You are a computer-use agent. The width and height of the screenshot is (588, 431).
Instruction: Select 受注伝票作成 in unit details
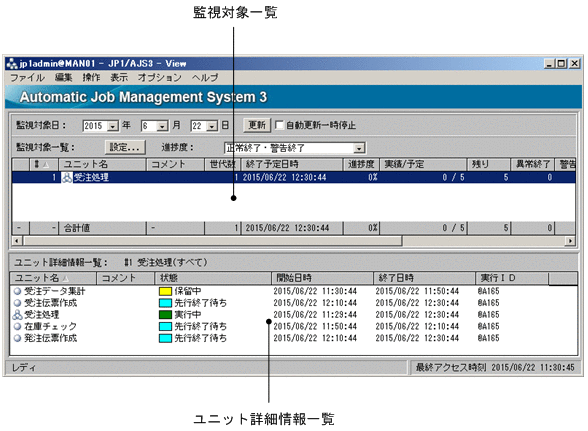tap(50, 303)
